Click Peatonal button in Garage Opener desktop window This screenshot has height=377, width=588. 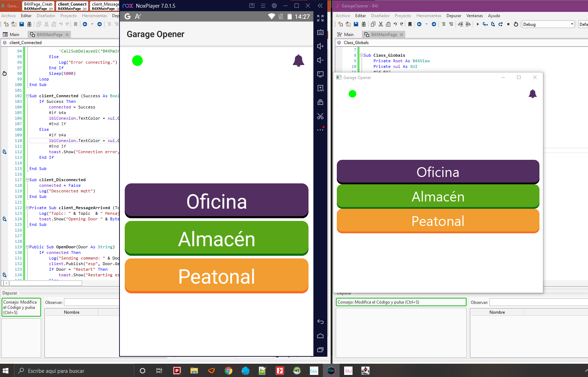[438, 221]
